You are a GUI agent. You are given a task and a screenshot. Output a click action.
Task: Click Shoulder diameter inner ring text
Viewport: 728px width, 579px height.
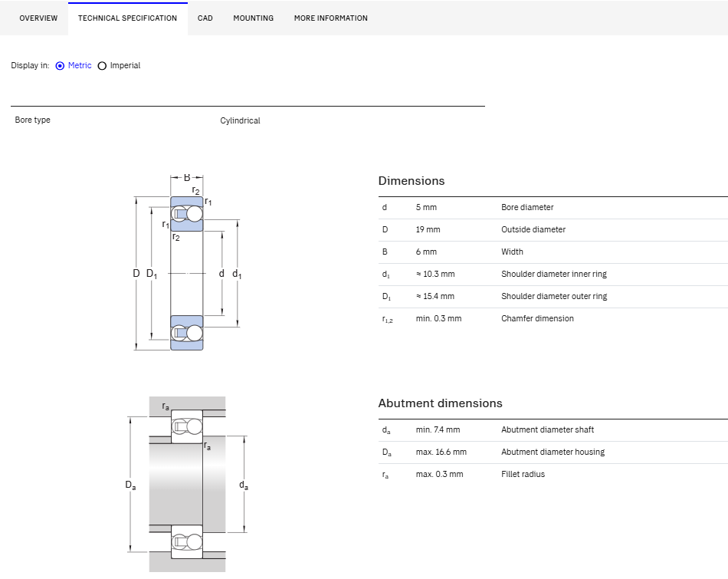point(554,275)
